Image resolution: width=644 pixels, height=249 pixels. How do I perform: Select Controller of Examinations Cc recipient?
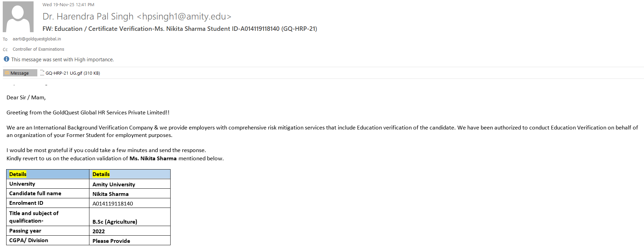coord(38,49)
